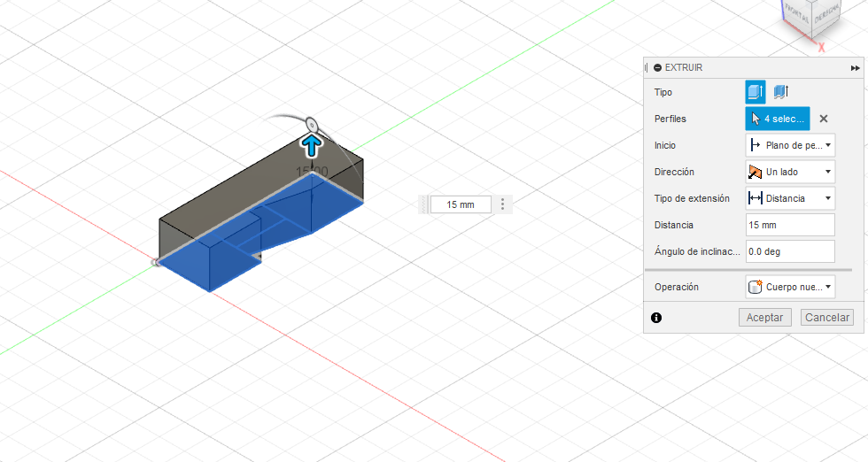868x462 pixels.
Task: Click the double-arrow expand icon on EXTRUIR header
Action: [856, 68]
